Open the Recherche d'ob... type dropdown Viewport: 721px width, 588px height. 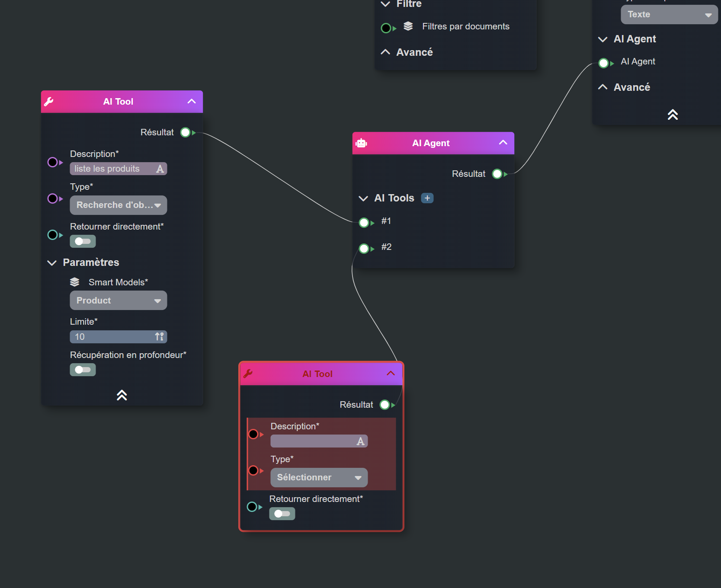(118, 205)
